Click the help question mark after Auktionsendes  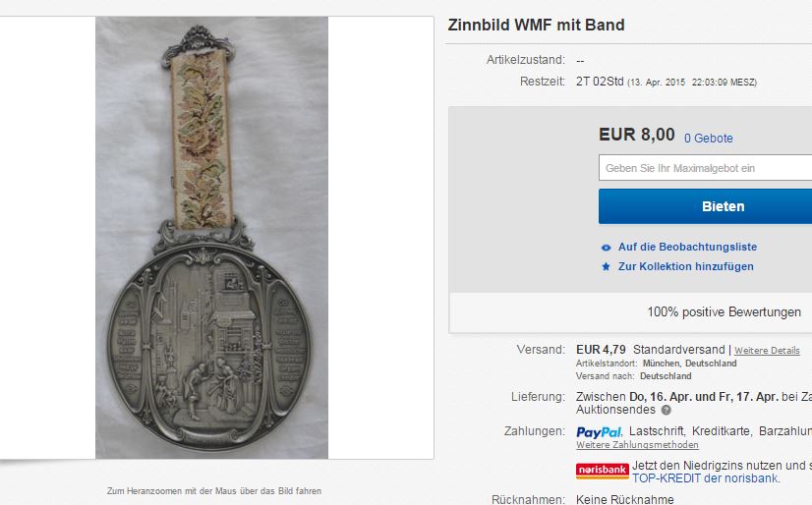(x=666, y=410)
